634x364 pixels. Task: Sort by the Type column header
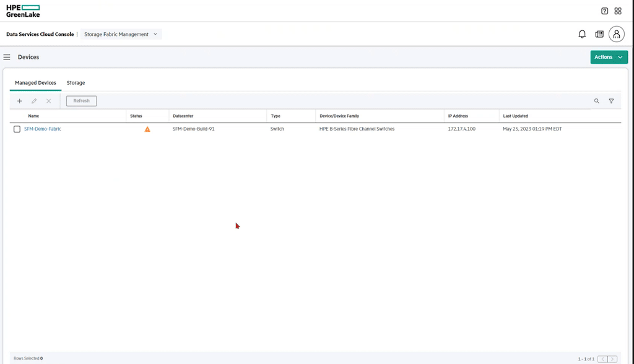click(x=276, y=116)
